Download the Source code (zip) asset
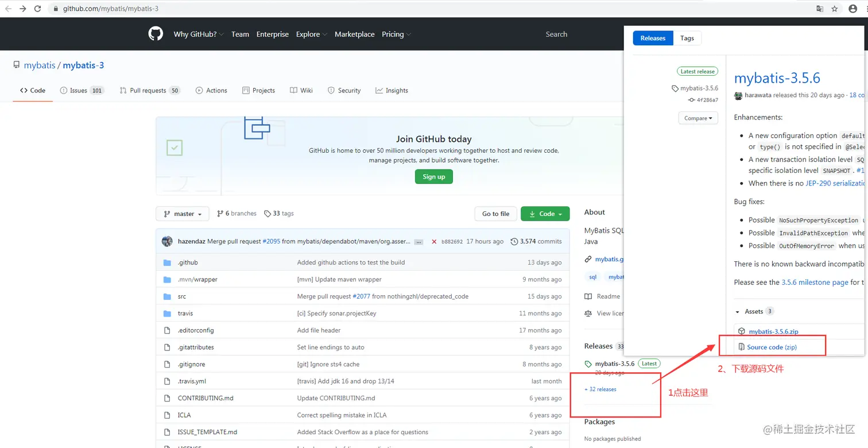 pyautogui.click(x=772, y=347)
